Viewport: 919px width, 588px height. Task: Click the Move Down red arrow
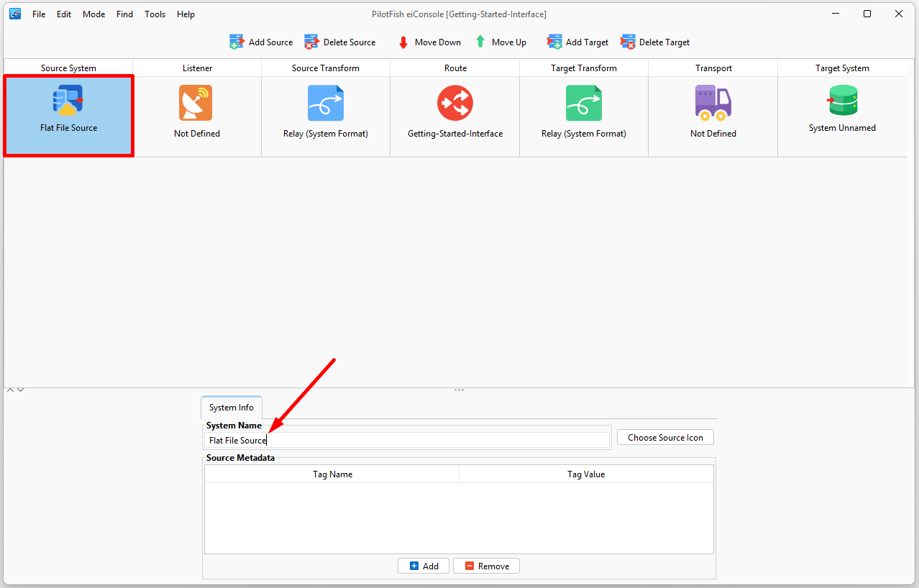click(403, 42)
